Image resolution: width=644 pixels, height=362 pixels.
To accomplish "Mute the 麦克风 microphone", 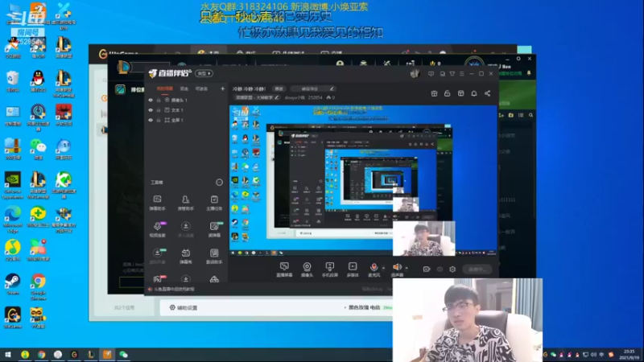I will pos(374,269).
